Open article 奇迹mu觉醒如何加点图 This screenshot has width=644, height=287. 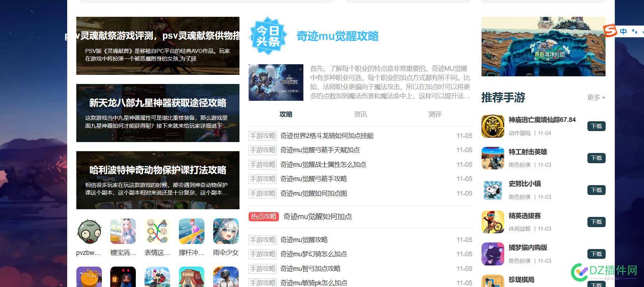(x=314, y=194)
